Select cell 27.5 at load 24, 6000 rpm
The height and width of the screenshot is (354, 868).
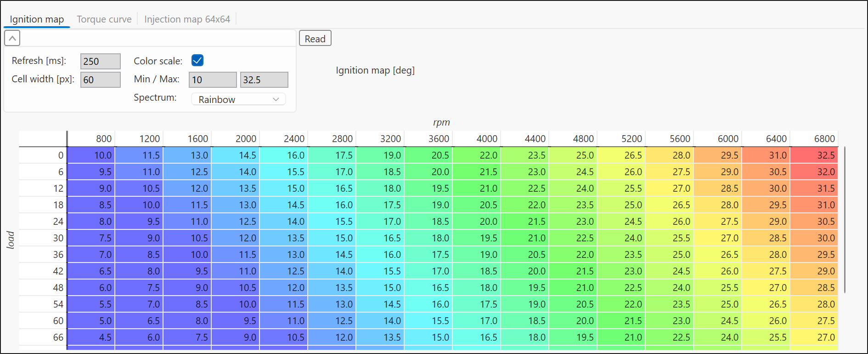718,222
